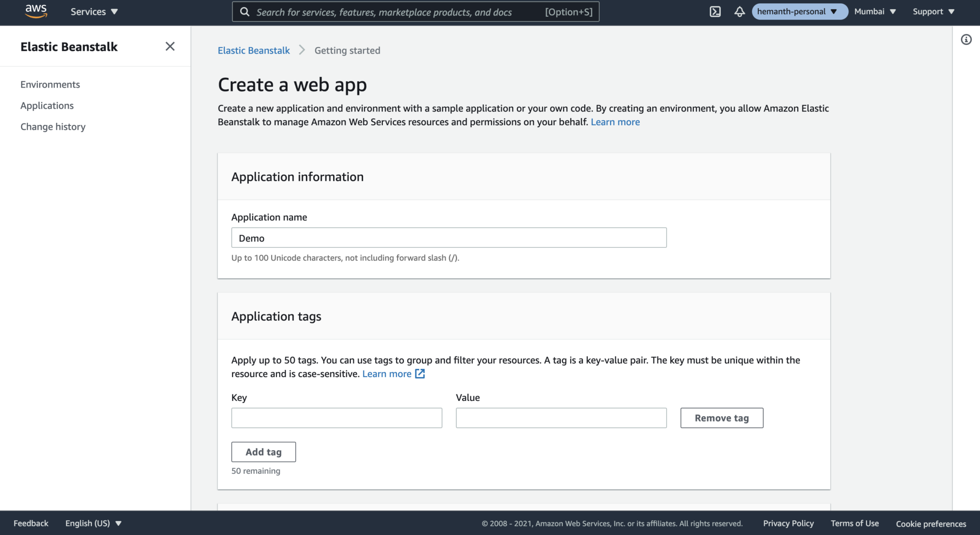Open Change history from the sidebar
Viewport: 980px width, 535px height.
(53, 126)
